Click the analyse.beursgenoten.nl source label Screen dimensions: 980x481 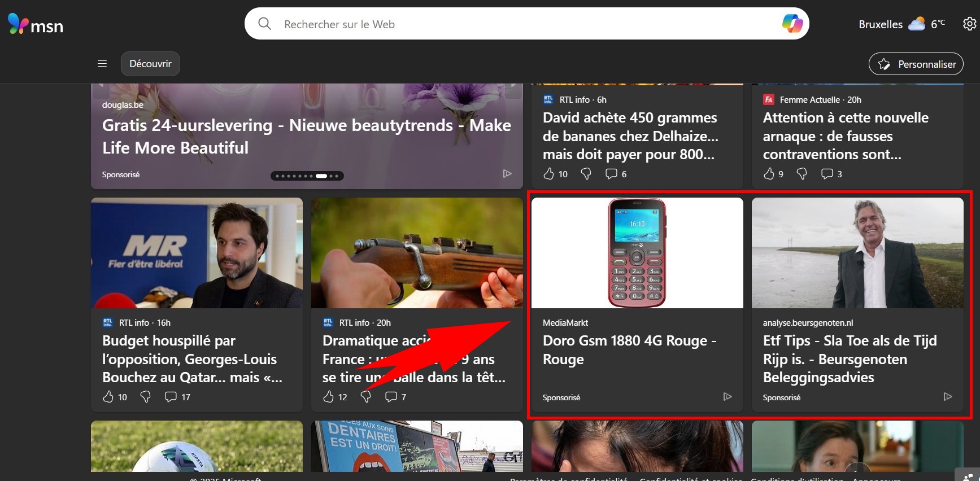808,323
